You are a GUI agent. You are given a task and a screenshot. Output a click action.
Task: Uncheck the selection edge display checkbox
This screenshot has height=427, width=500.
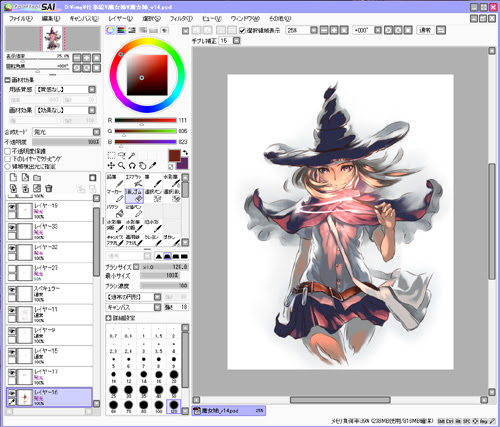pyautogui.click(x=242, y=30)
